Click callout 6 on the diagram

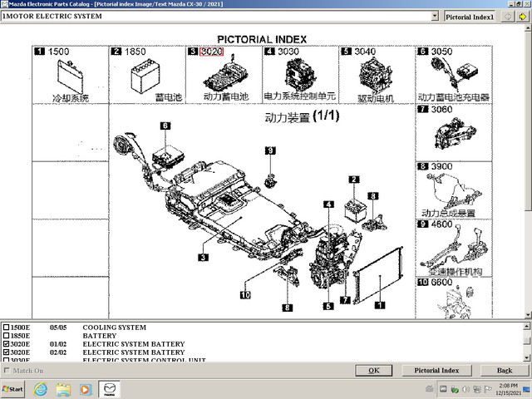(165, 126)
